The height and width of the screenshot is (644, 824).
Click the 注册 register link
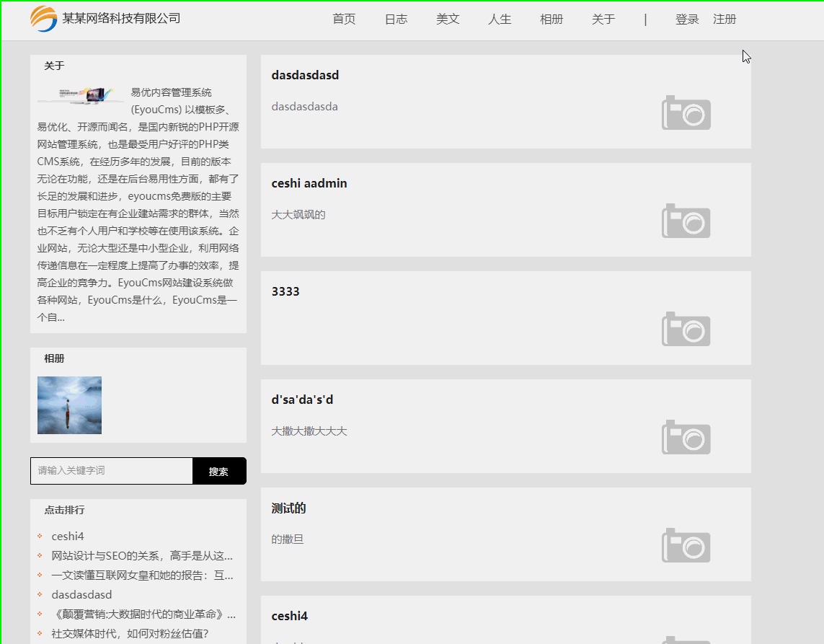tap(725, 19)
